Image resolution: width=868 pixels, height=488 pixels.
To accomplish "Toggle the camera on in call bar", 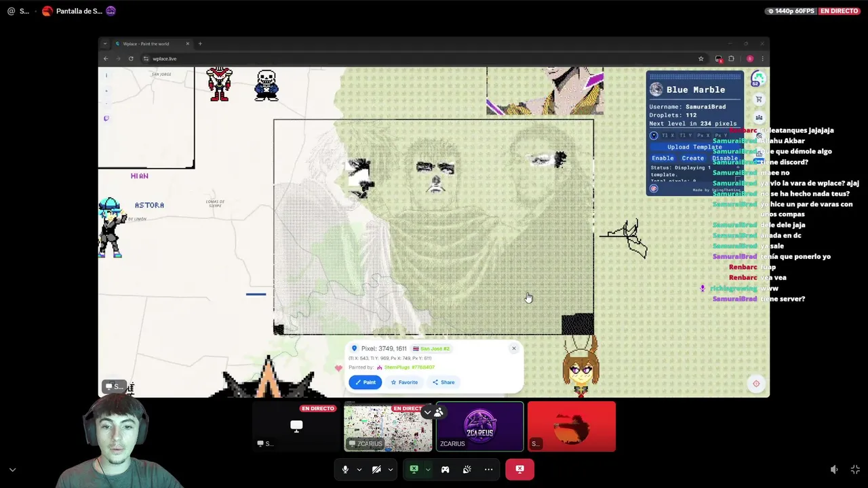I will [x=376, y=469].
